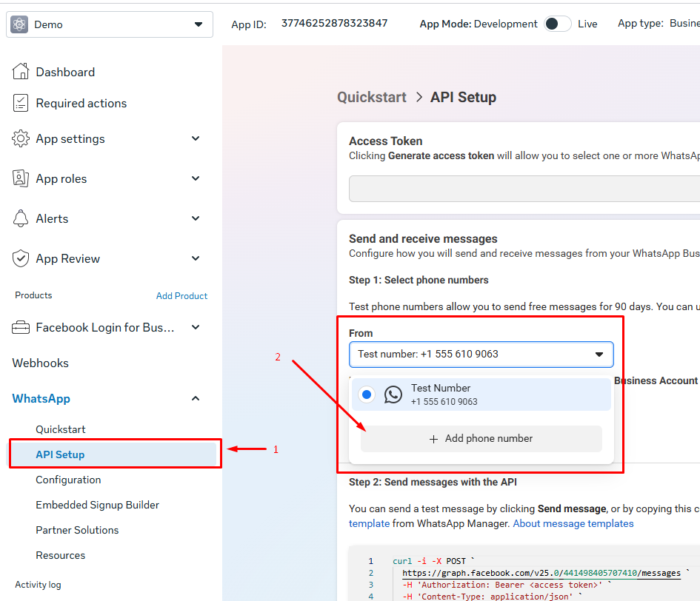Toggle App Mode switch to Live

click(x=558, y=24)
